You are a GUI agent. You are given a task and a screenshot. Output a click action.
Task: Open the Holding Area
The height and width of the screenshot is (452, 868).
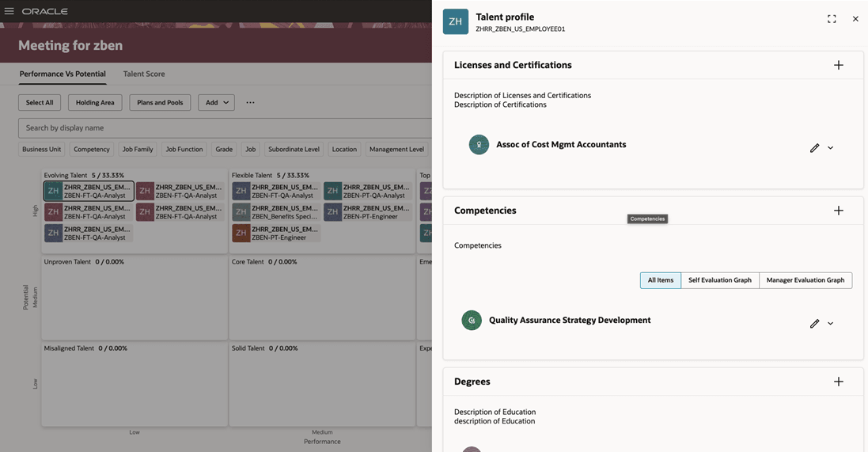(95, 102)
